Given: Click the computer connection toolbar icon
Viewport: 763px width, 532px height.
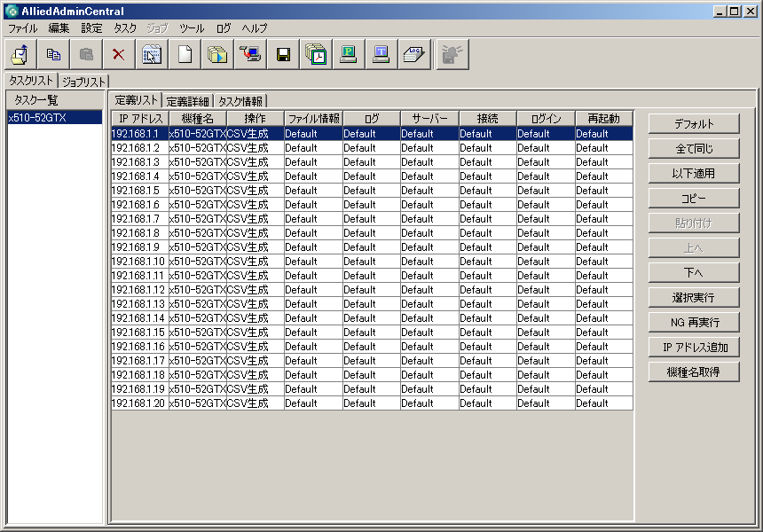Looking at the screenshot, I should pos(250,54).
